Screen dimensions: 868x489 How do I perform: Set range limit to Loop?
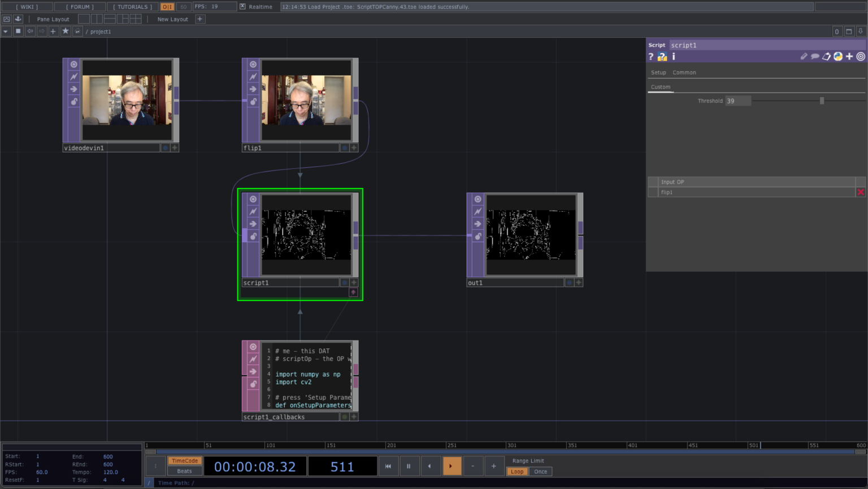pyautogui.click(x=517, y=471)
